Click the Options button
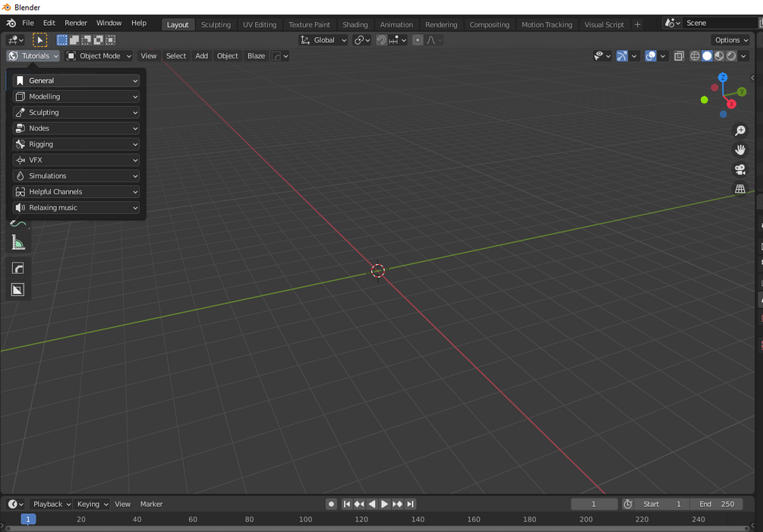 pos(731,40)
